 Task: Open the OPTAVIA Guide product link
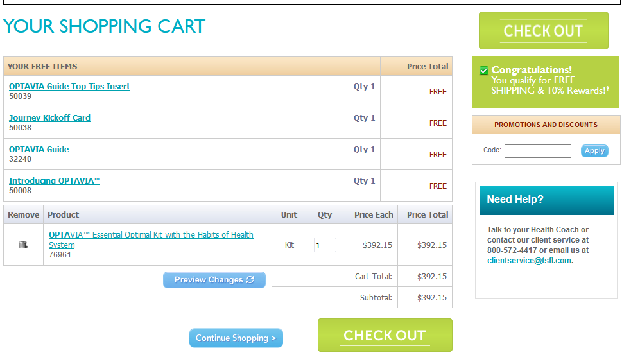pos(39,149)
